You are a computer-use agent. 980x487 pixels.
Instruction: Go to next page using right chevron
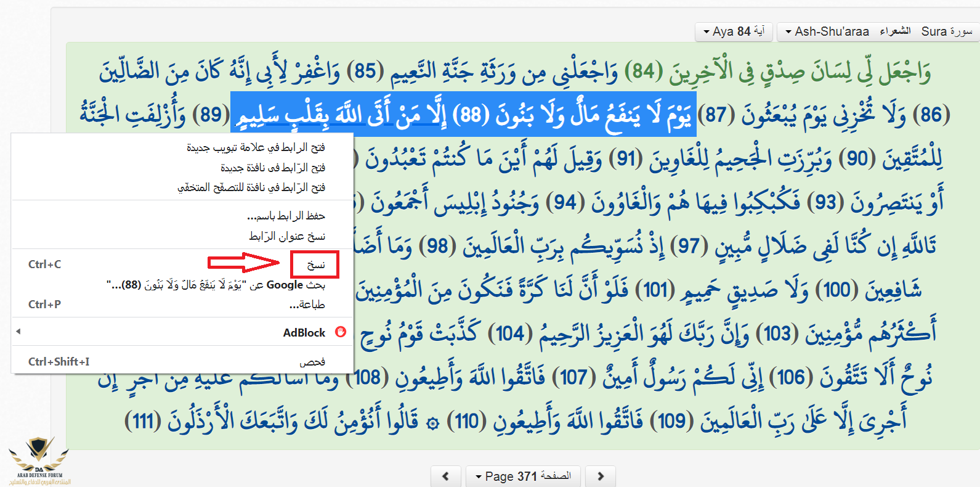coord(601,476)
